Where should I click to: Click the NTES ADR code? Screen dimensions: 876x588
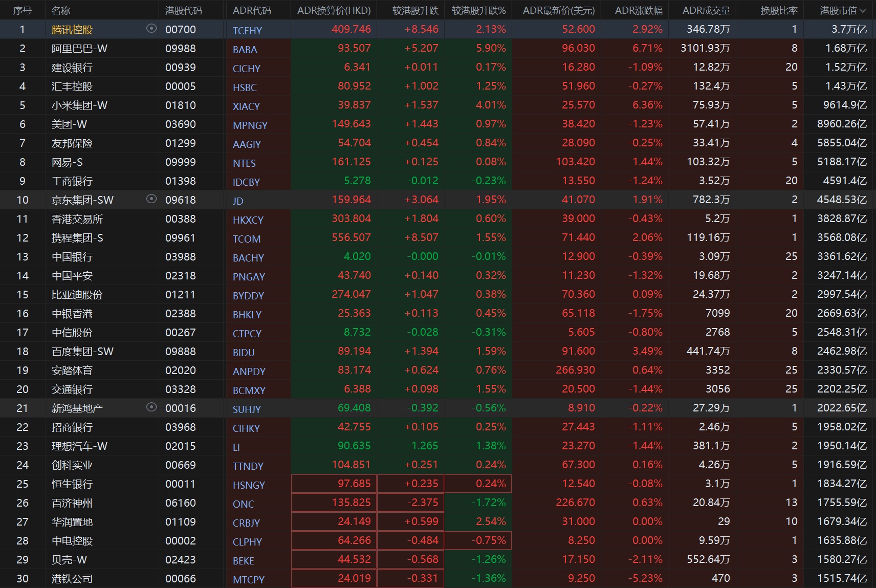pos(244,163)
